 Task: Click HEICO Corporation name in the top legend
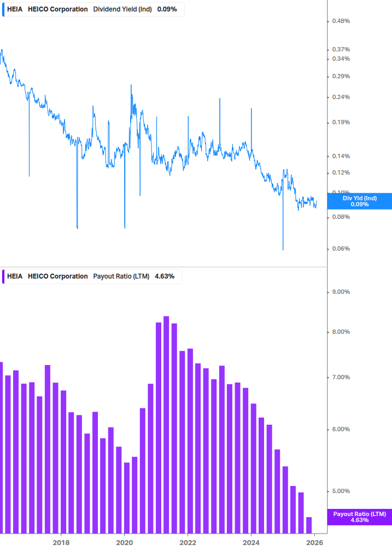[57, 9]
